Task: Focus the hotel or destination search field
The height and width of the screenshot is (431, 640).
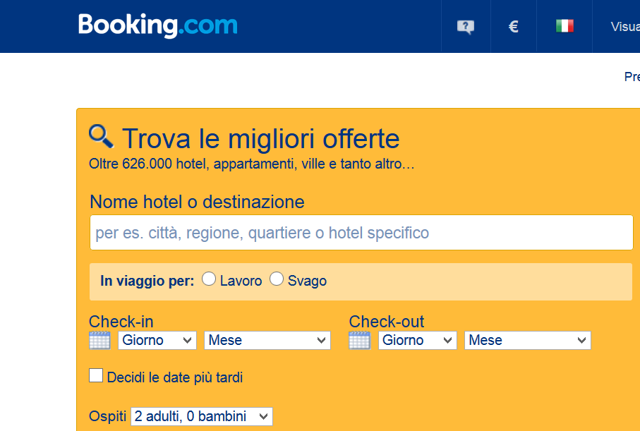Action: [361, 233]
